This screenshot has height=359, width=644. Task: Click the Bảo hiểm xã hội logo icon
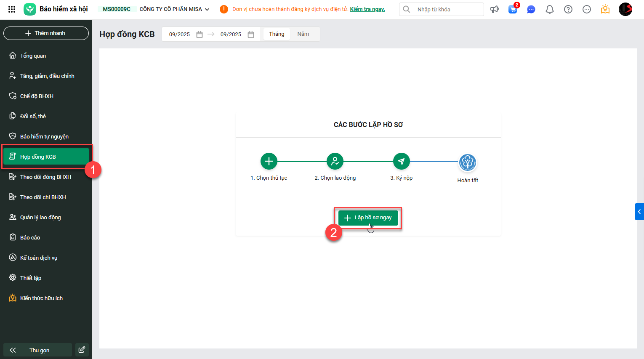click(30, 9)
